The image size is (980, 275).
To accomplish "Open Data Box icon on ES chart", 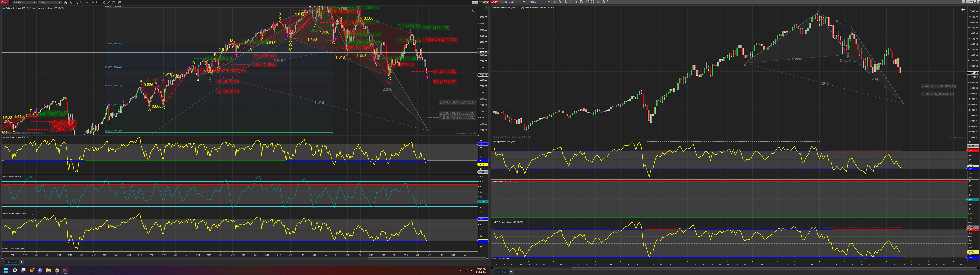I will (x=92, y=2).
